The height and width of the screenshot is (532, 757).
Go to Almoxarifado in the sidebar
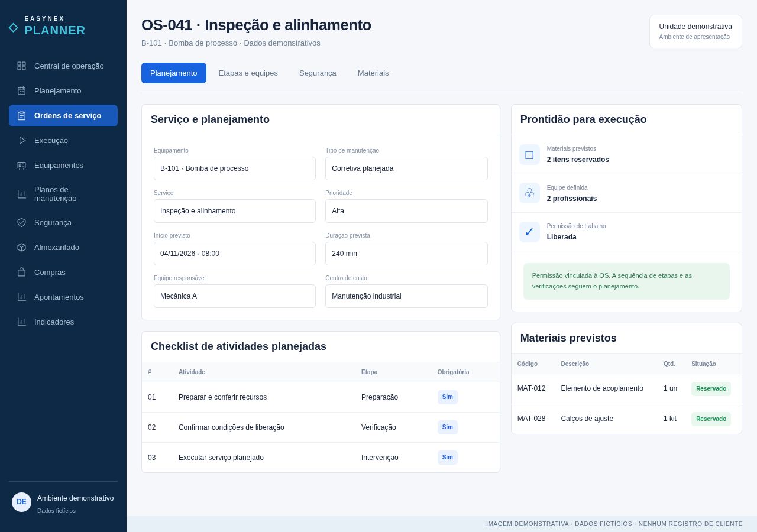(63, 247)
